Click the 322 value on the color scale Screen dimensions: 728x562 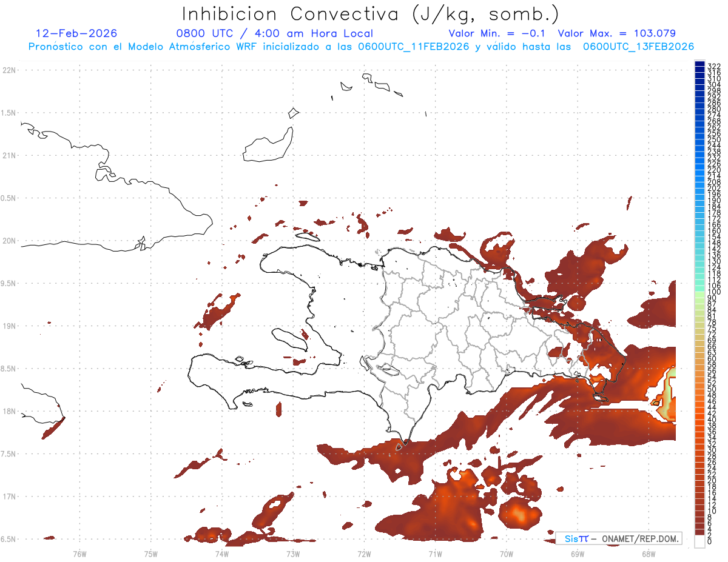tap(714, 66)
